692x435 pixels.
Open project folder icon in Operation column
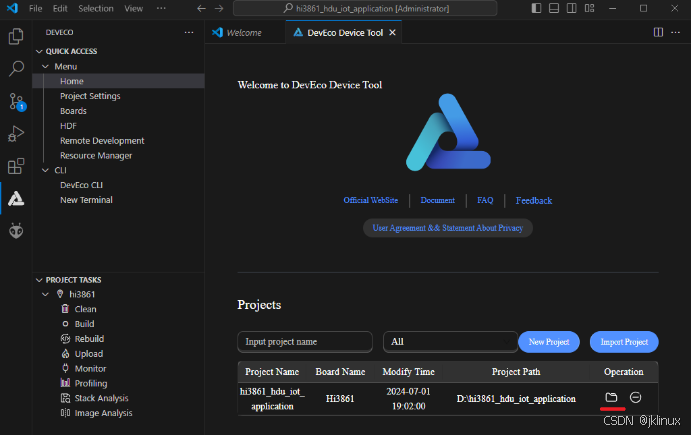611,398
